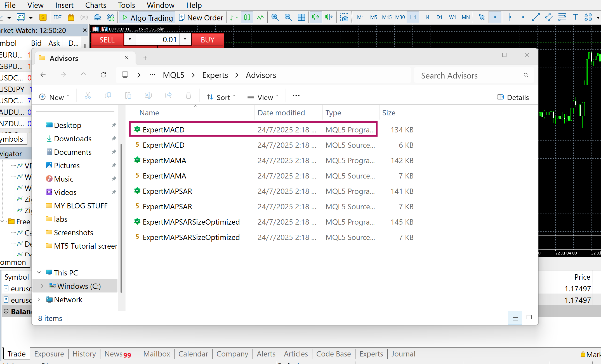This screenshot has width=601, height=364.
Task: Click the chart screenshot camera icon
Action: click(344, 18)
